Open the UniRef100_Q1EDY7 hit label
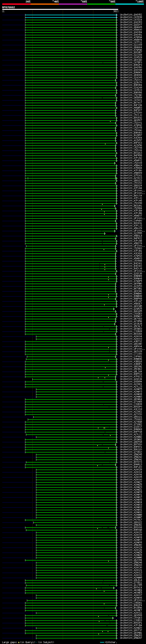The image size is (146, 644). point(131,25)
